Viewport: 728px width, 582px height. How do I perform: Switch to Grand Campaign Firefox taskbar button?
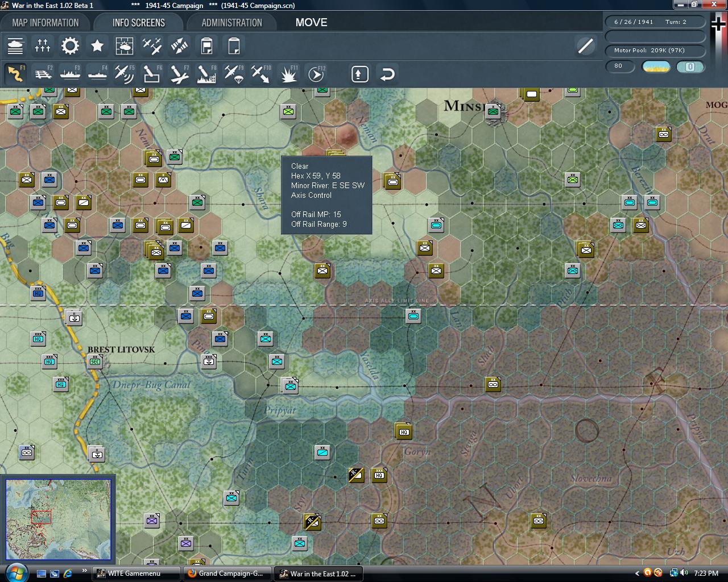coord(229,573)
